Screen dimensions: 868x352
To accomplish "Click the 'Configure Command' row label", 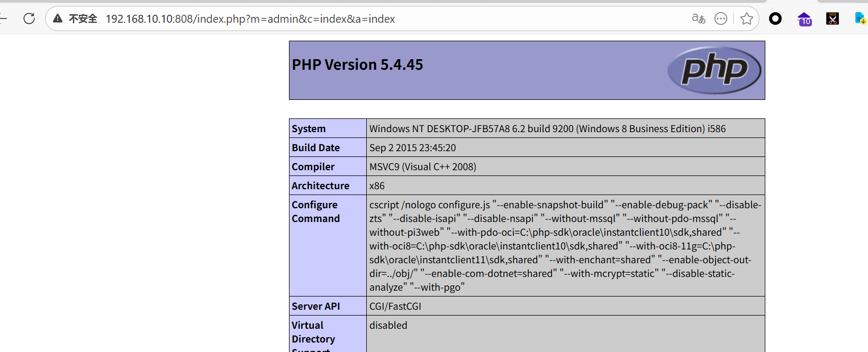I will (x=316, y=211).
